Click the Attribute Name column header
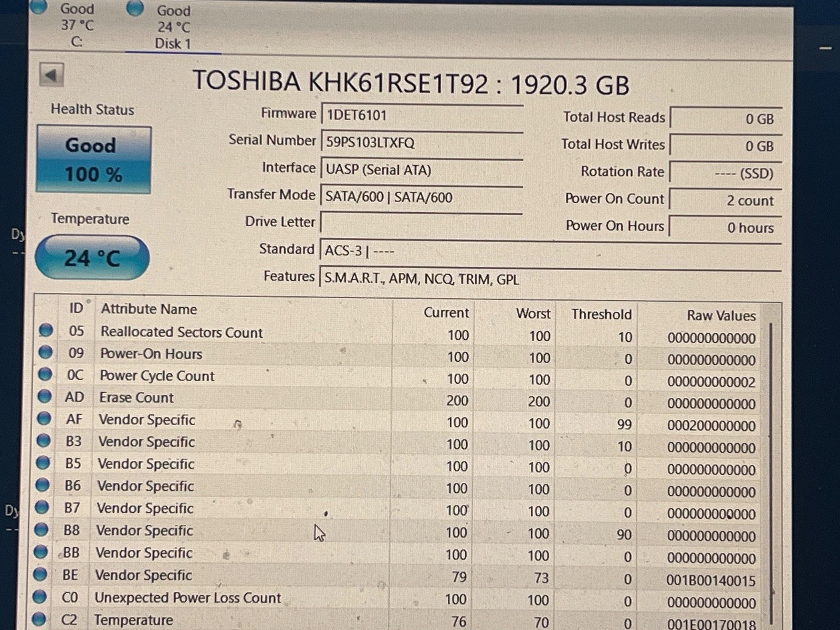This screenshot has width=840, height=630. (x=149, y=309)
